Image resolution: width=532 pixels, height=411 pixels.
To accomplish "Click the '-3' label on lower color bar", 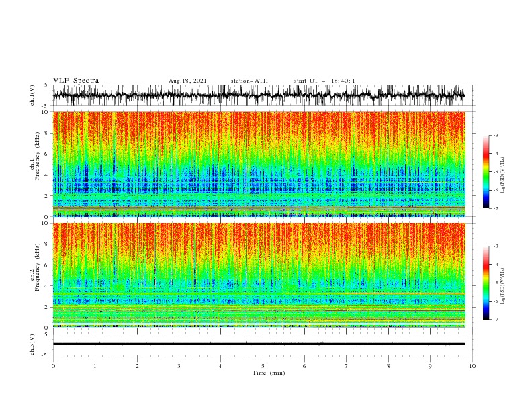I will 496,246.
